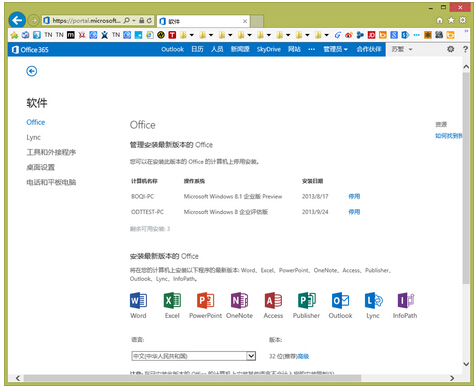Click the InfoPath application icon

pyautogui.click(x=406, y=300)
